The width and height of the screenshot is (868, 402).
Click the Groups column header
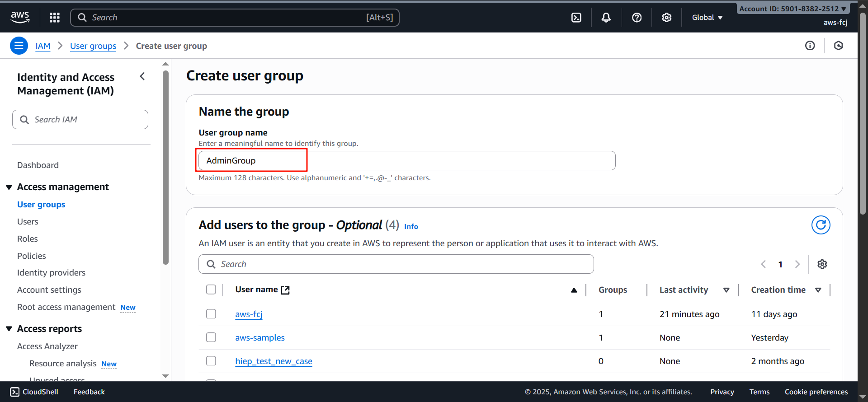pyautogui.click(x=613, y=290)
